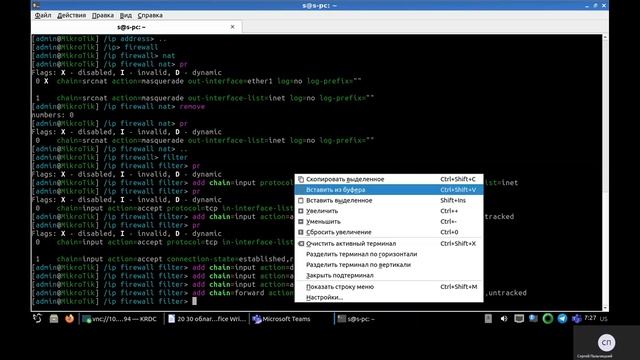Viewport: 640px width, 360px height.
Task: Click the 'numbers: 0' terminal line
Action: (53, 115)
